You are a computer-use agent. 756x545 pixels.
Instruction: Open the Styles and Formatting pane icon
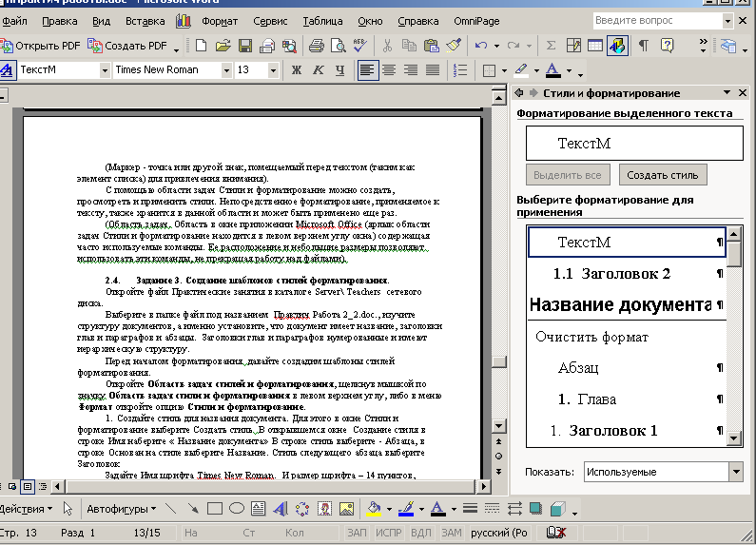tap(8, 70)
